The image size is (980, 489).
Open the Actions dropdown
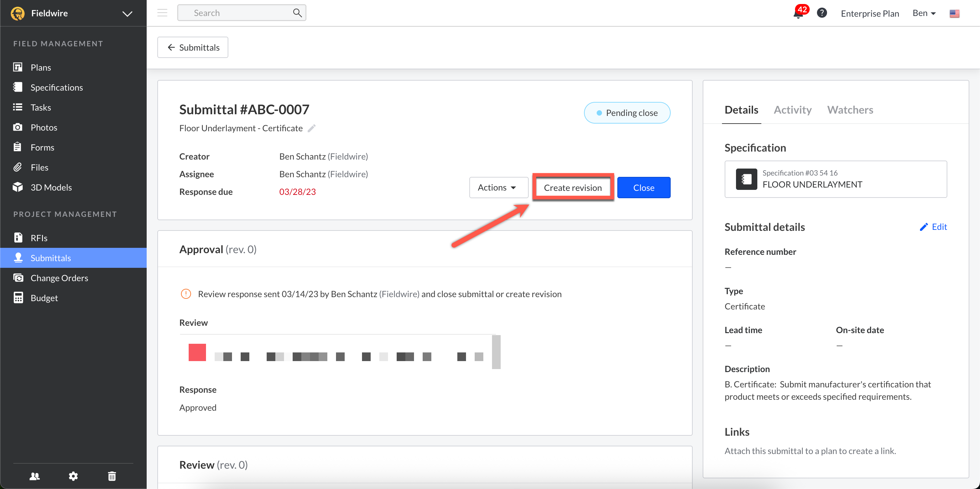pyautogui.click(x=498, y=188)
